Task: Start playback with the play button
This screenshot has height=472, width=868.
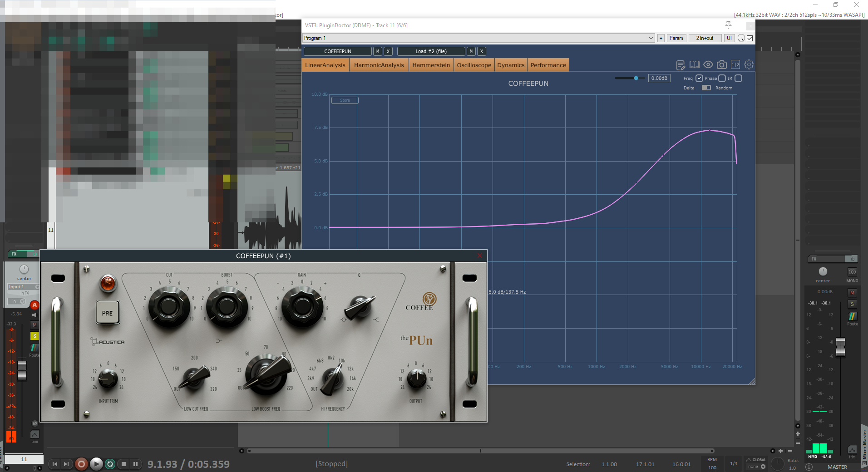Action: pos(96,464)
